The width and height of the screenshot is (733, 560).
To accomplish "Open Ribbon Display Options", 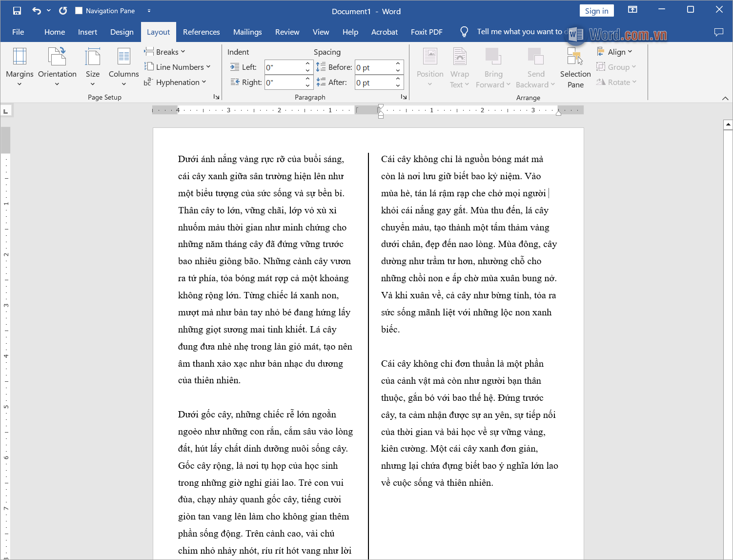I will click(632, 10).
